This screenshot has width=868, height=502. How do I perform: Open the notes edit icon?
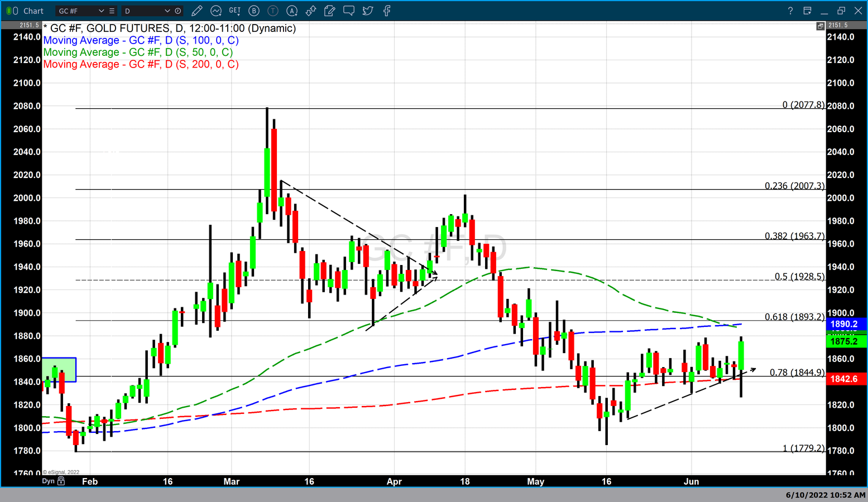pos(330,11)
